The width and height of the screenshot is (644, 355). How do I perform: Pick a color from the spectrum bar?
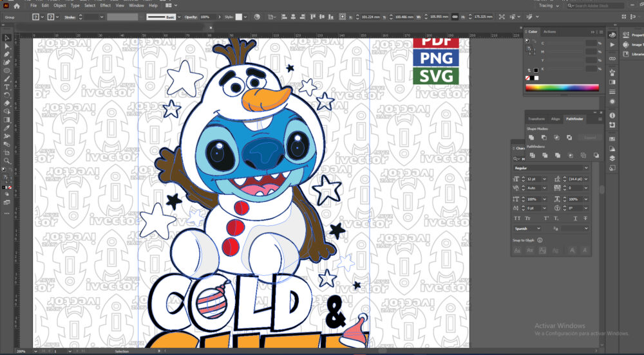(562, 87)
